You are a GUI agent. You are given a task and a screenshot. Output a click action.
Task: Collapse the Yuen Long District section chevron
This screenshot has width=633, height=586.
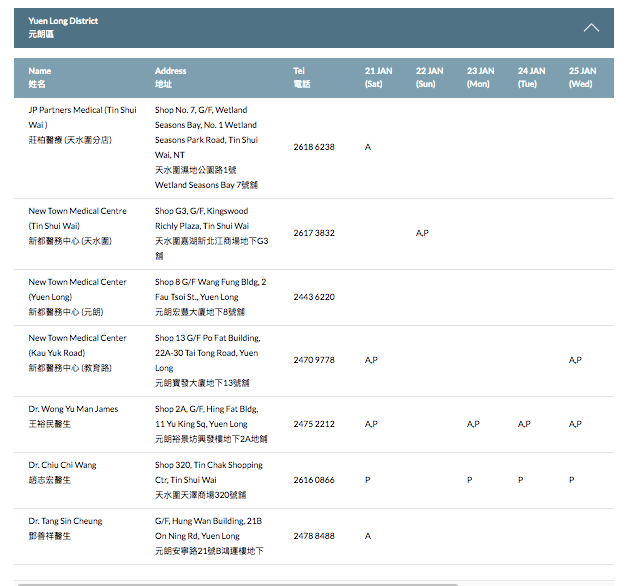(591, 27)
